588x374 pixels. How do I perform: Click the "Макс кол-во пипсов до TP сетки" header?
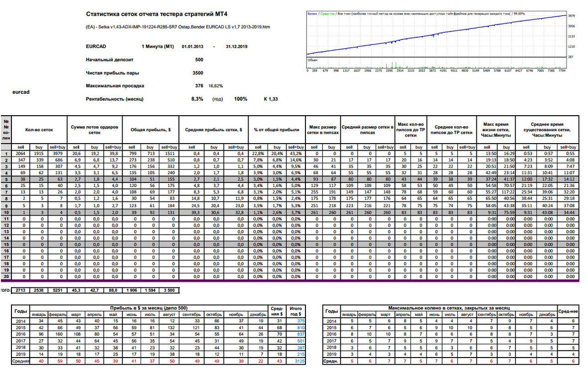pos(411,130)
